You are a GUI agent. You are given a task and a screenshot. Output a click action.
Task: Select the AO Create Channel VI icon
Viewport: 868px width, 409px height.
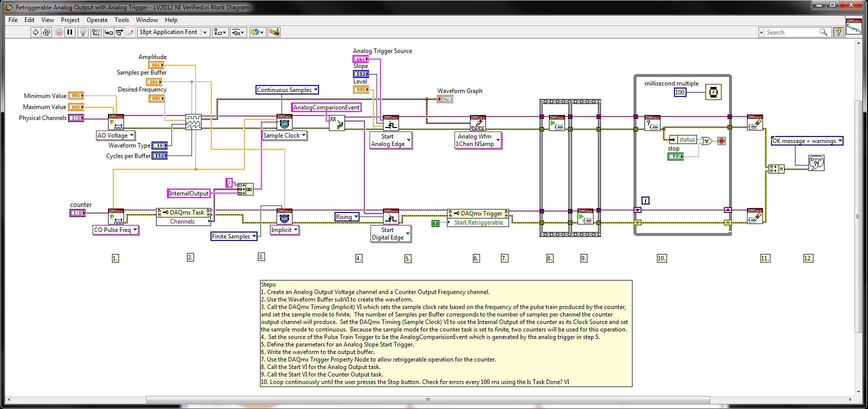pyautogui.click(x=116, y=122)
